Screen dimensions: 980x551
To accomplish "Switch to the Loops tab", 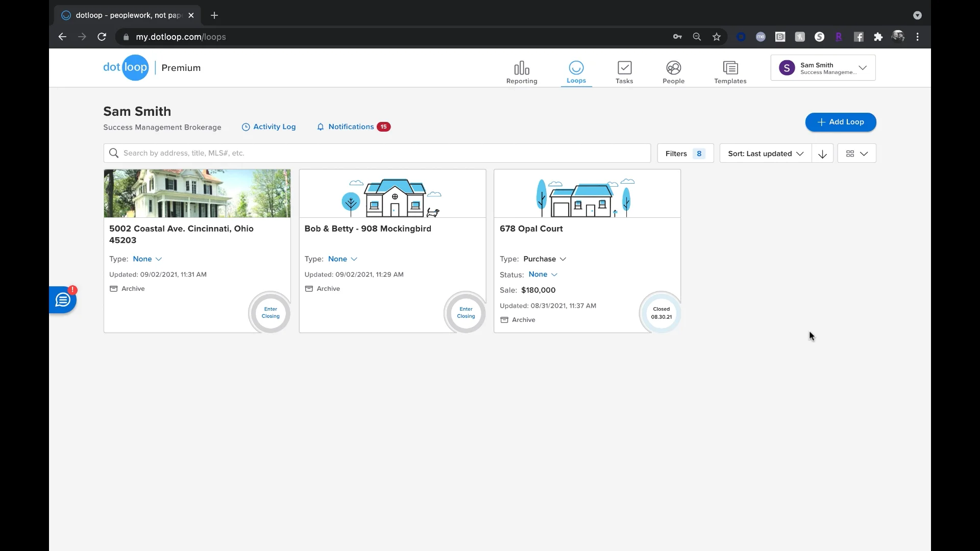I will [576, 72].
